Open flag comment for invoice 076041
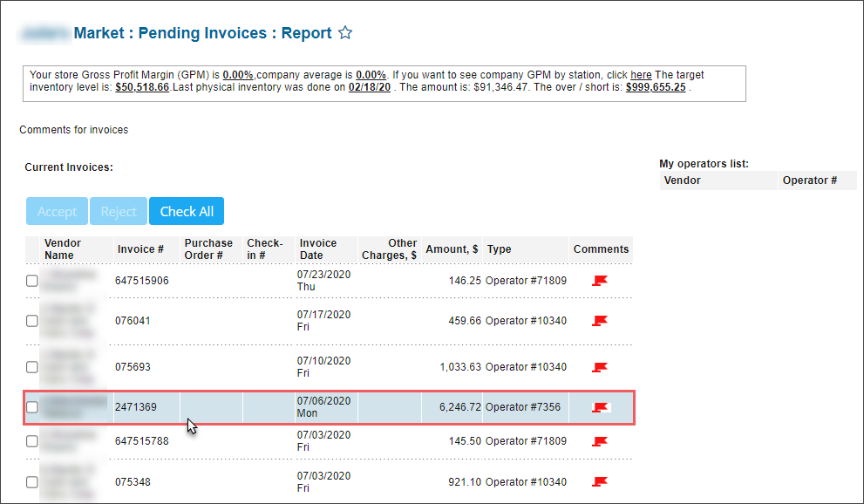 point(599,320)
